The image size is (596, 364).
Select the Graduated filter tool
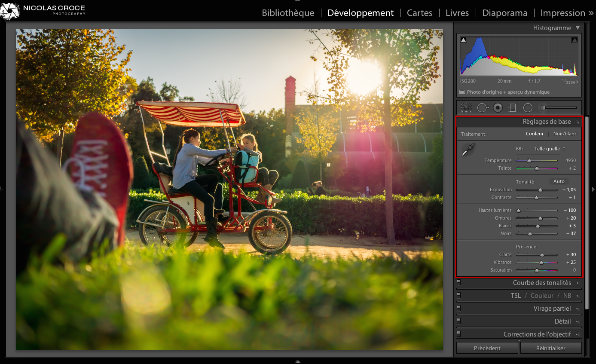513,107
